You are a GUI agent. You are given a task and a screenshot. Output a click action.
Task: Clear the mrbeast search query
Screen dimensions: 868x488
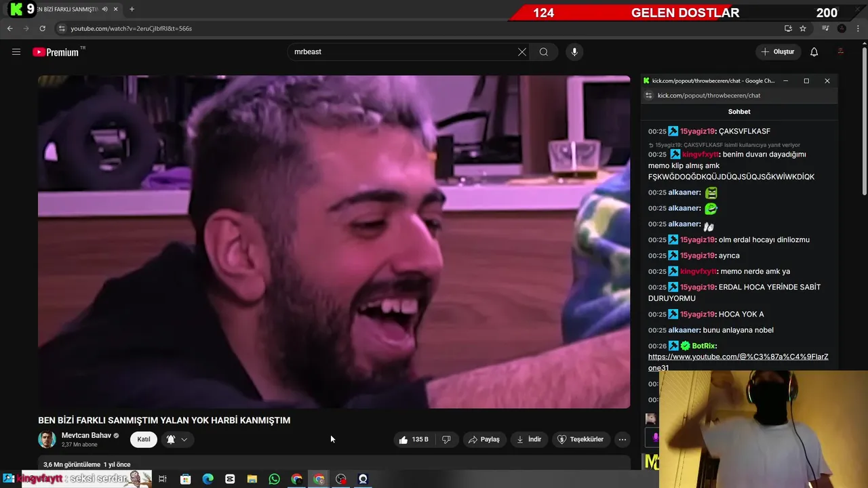point(522,52)
